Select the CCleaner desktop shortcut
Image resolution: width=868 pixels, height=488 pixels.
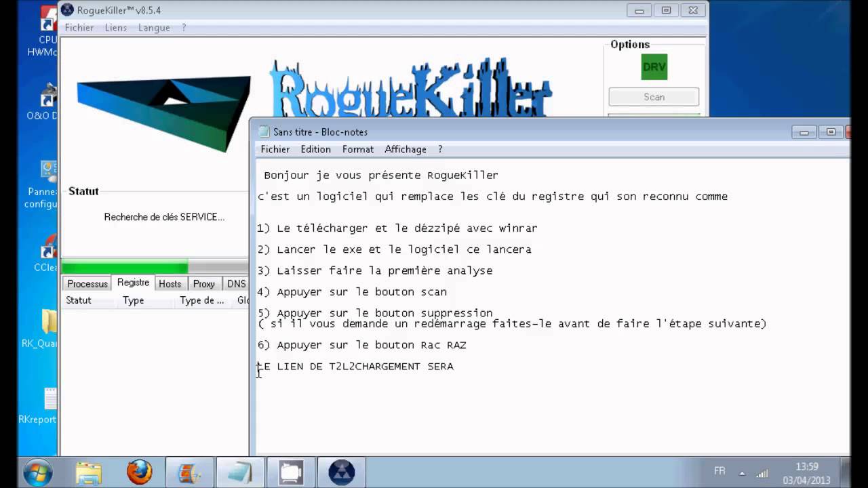[x=46, y=254]
